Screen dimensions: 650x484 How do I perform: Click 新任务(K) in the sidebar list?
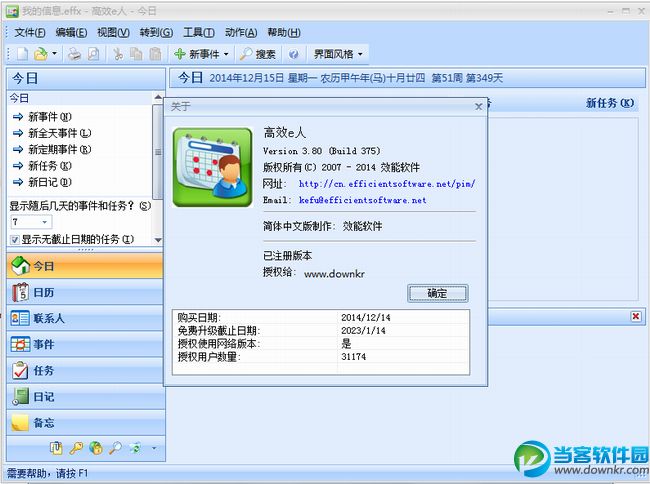(x=50, y=166)
